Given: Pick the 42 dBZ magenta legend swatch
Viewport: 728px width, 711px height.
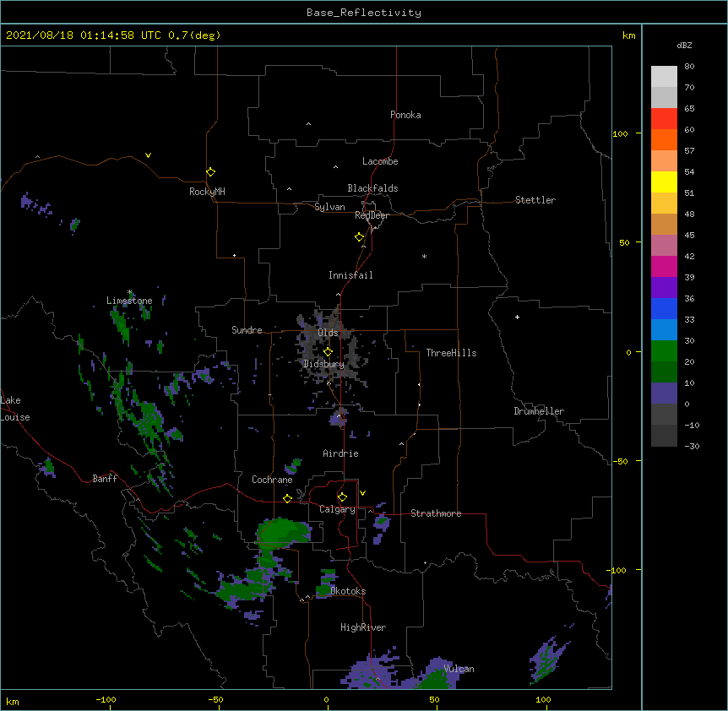Looking at the screenshot, I should point(664,266).
